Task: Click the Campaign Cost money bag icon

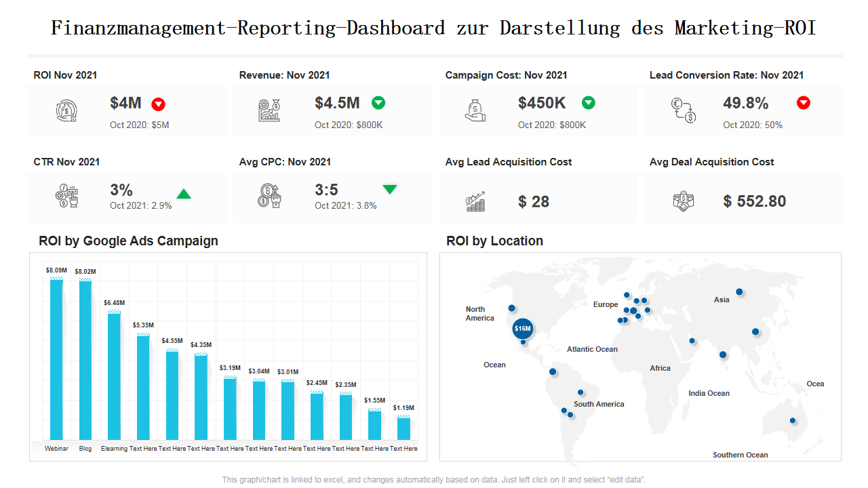Action: (475, 110)
